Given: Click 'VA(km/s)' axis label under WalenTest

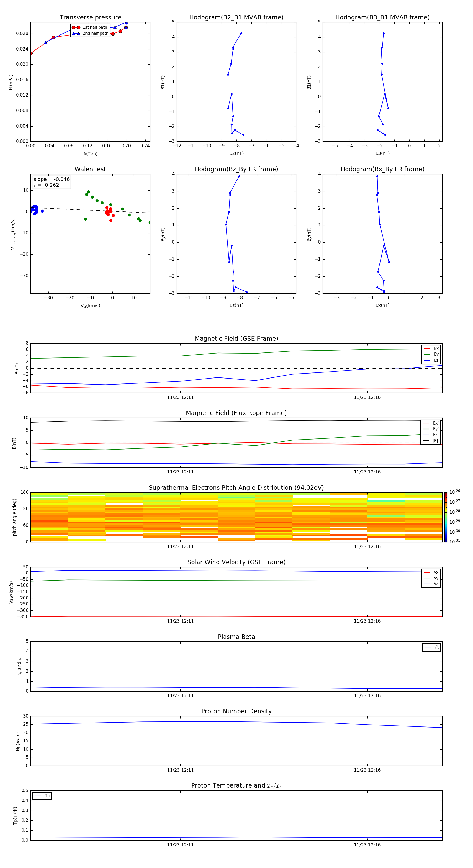Looking at the screenshot, I should click(90, 306).
